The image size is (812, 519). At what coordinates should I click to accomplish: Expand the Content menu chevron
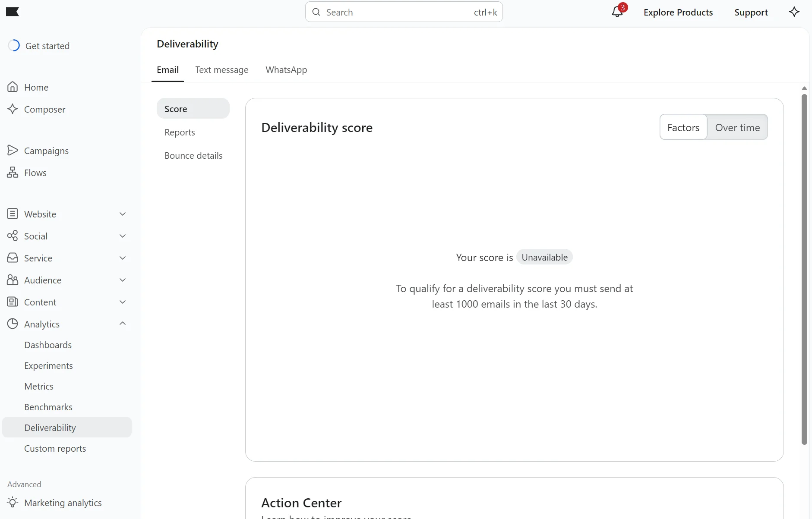click(123, 302)
